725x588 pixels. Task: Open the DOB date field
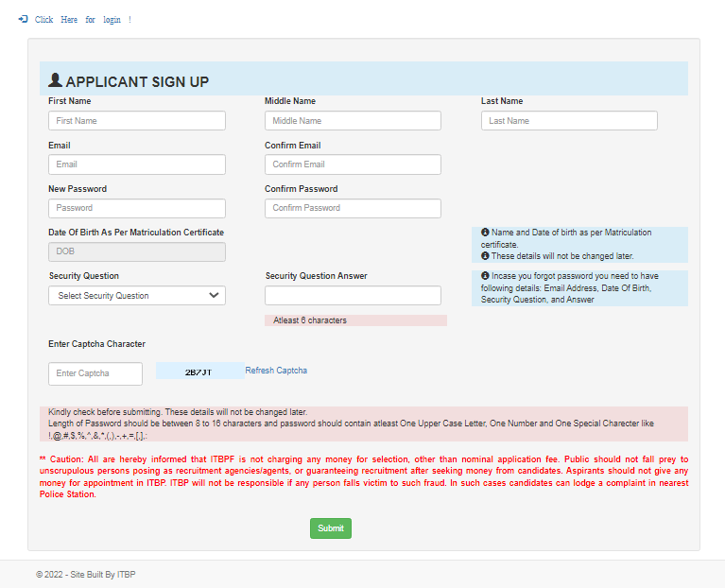(137, 252)
